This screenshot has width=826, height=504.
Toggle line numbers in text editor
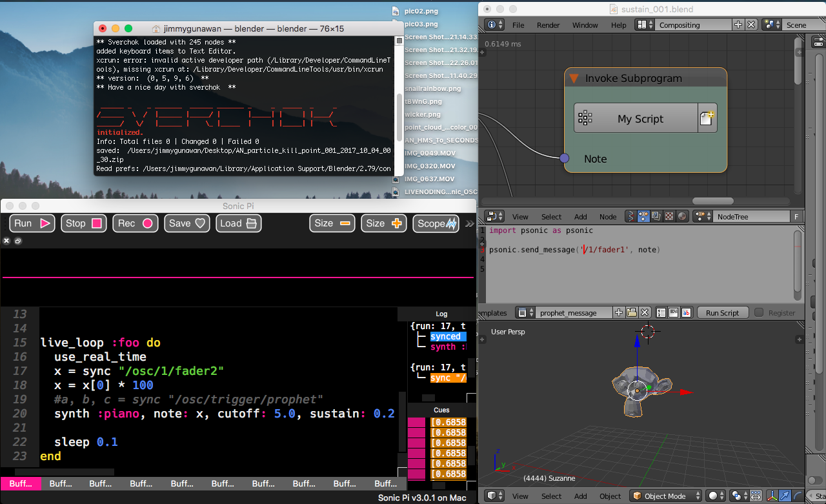(661, 313)
